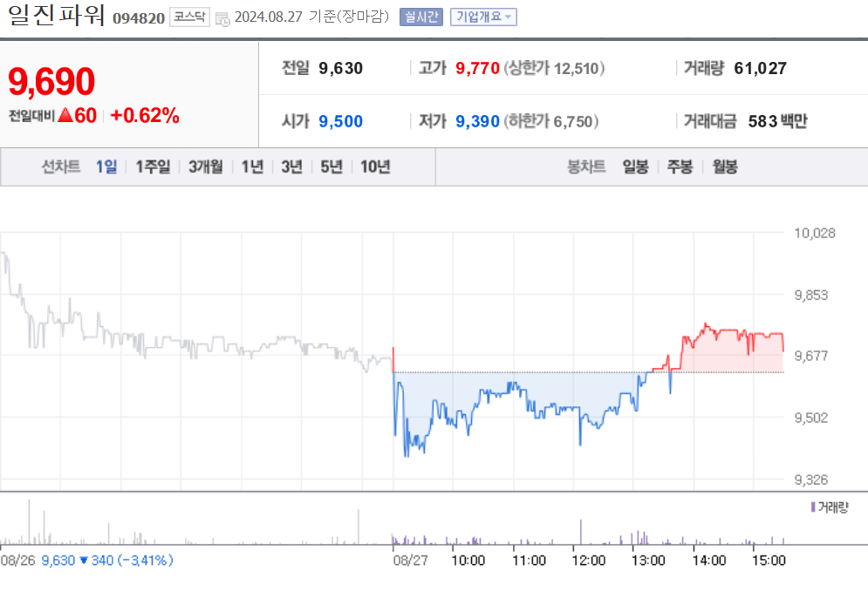This screenshot has height=592, width=868.
Task: Click the 거래량 legend marker on volume chart
Action: (x=813, y=507)
